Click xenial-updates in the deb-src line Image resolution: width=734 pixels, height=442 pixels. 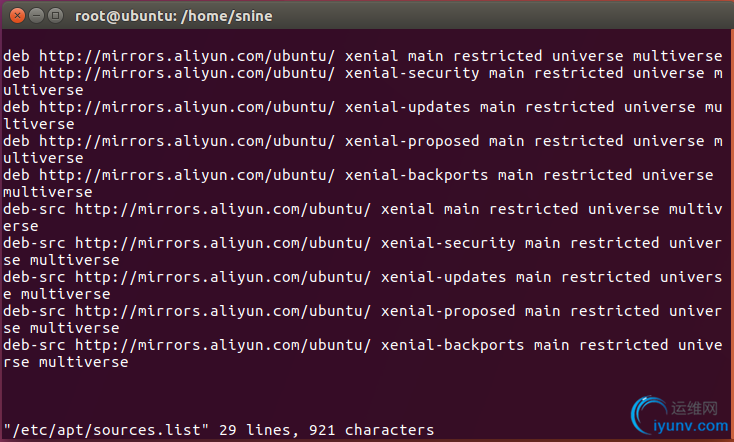(443, 277)
